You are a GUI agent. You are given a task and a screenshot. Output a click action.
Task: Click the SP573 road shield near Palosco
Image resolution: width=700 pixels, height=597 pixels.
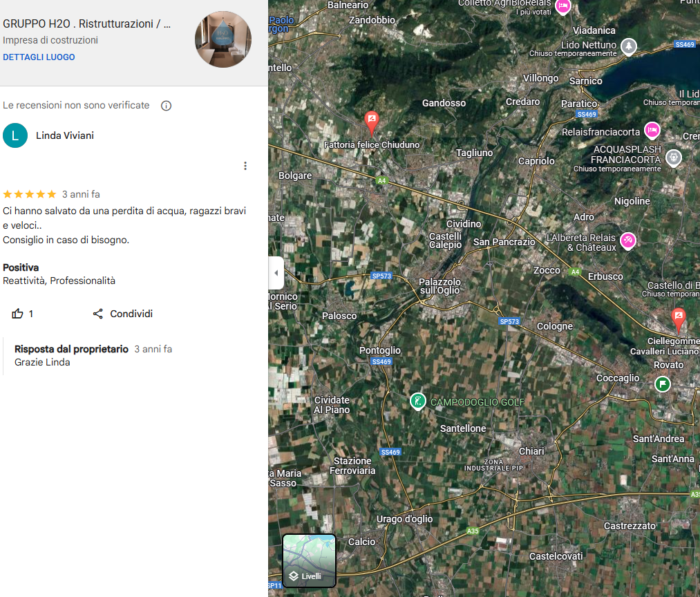pos(381,276)
